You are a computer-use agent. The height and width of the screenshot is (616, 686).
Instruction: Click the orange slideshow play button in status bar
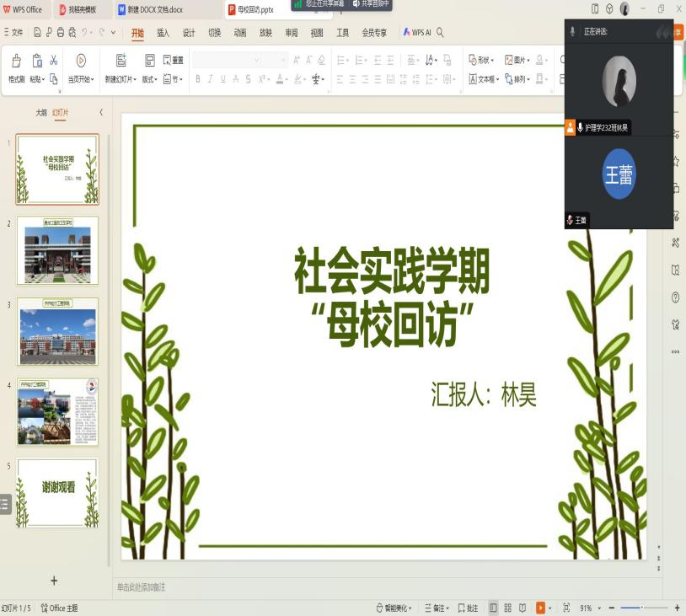tap(540, 608)
